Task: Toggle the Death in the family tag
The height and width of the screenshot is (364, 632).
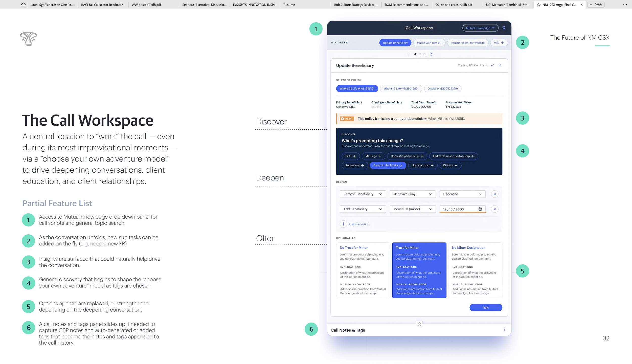Action: (x=388, y=165)
